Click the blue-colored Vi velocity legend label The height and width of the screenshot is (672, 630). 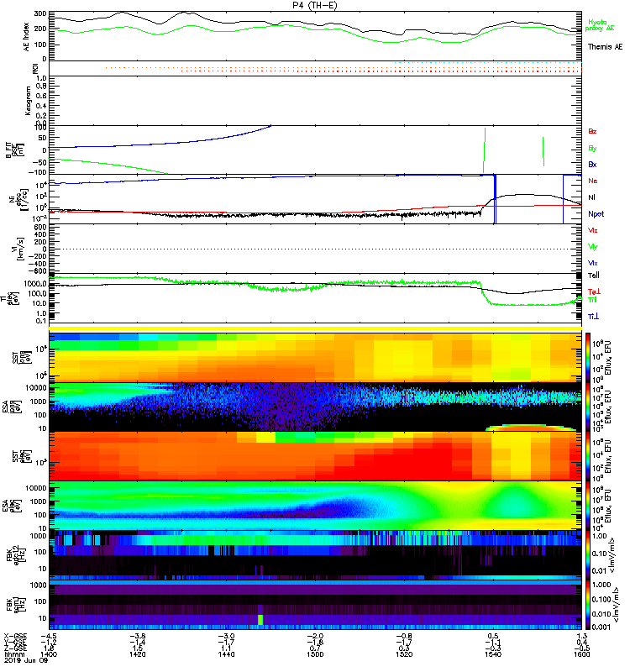[593, 263]
